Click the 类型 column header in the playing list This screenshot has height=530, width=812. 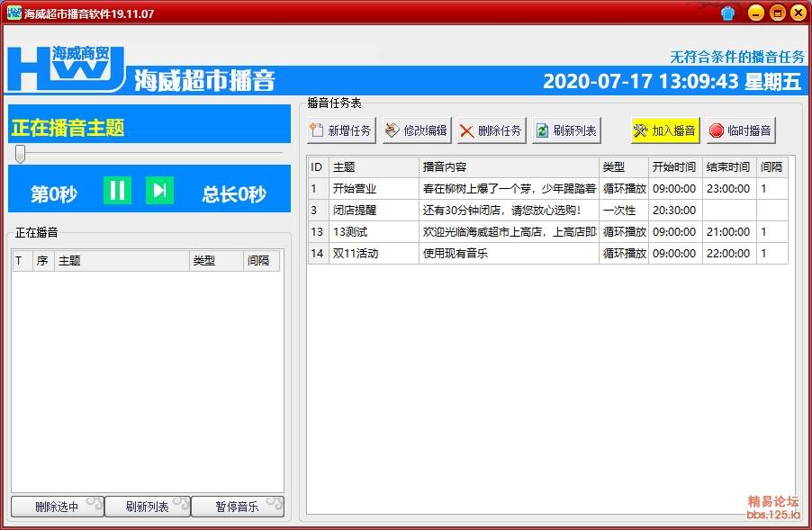point(216,260)
